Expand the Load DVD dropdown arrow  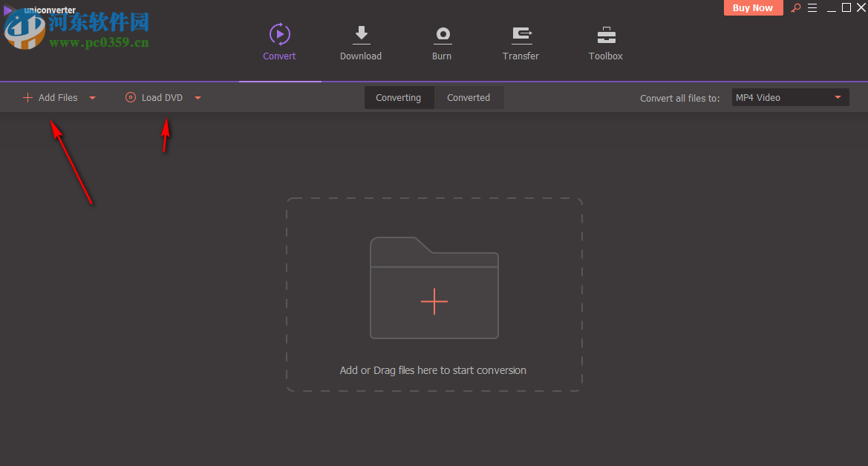197,97
